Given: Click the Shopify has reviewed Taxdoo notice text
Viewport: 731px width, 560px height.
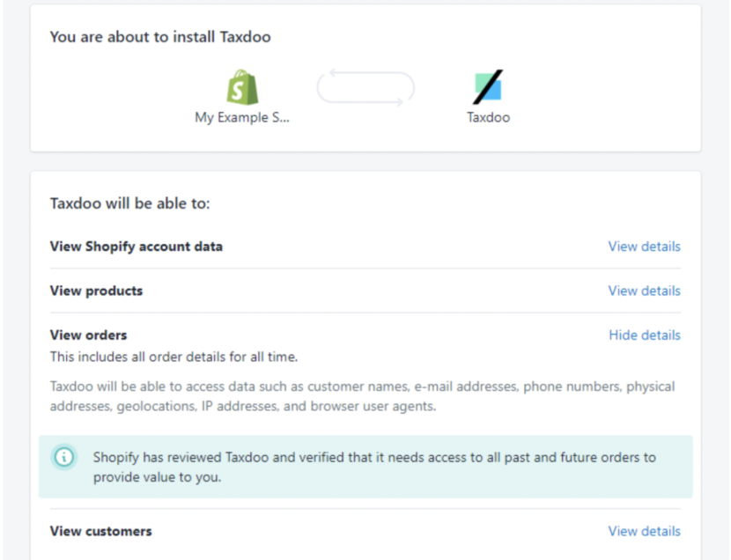Looking at the screenshot, I should 374,467.
